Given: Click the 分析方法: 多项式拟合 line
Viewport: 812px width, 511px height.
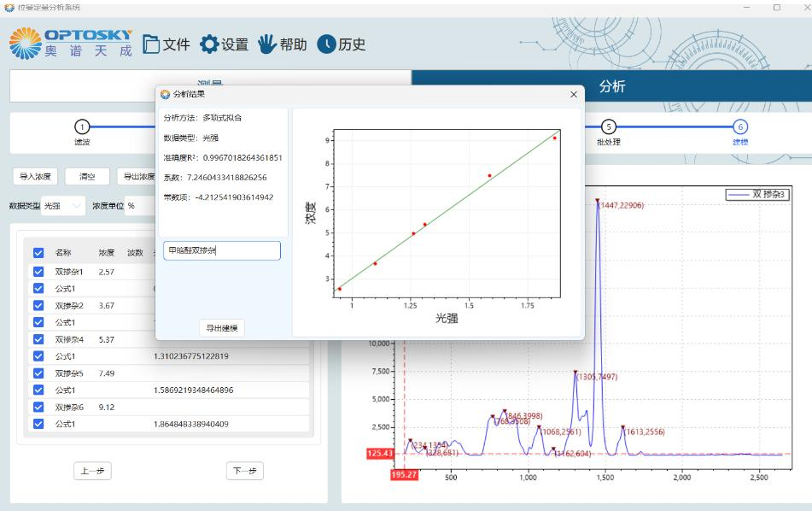Looking at the screenshot, I should click(202, 118).
